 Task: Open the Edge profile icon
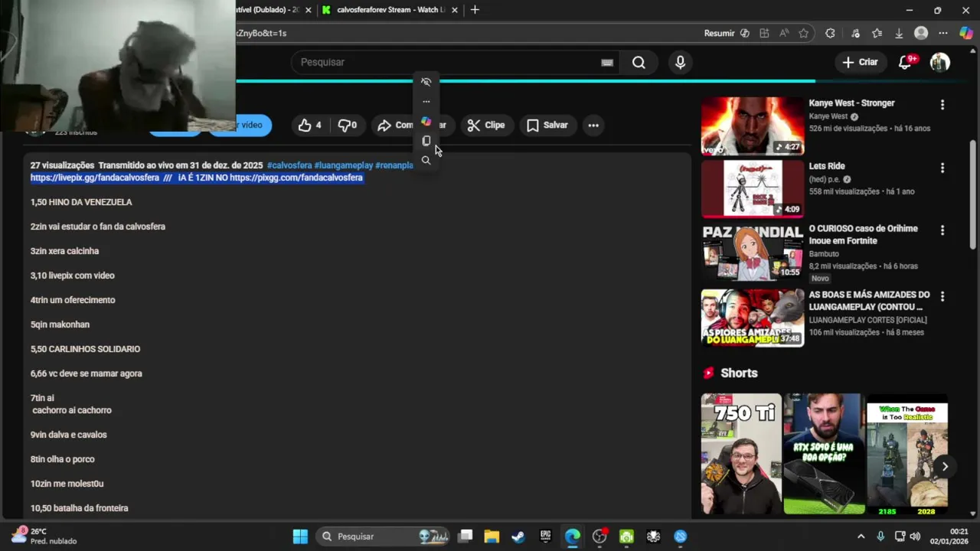(921, 33)
